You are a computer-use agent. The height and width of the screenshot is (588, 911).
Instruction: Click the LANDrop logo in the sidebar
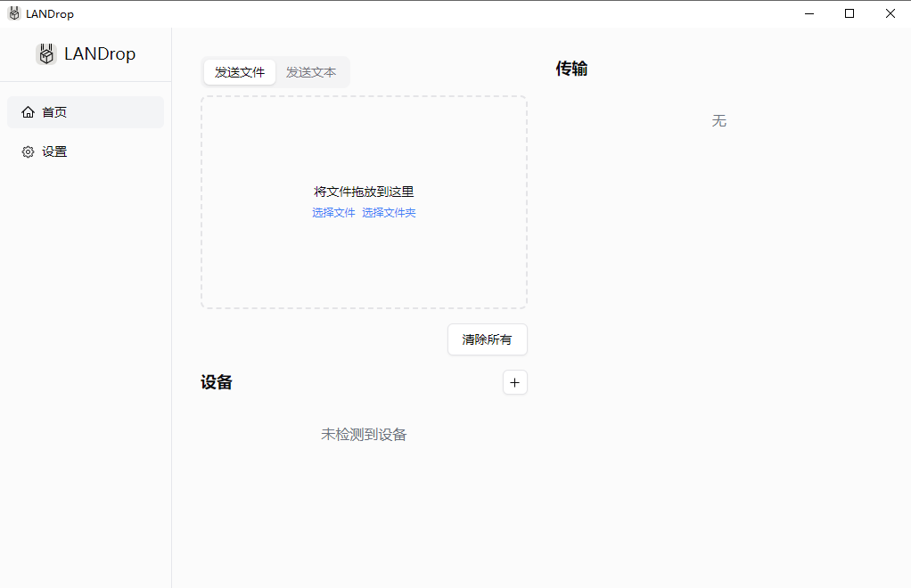click(45, 53)
